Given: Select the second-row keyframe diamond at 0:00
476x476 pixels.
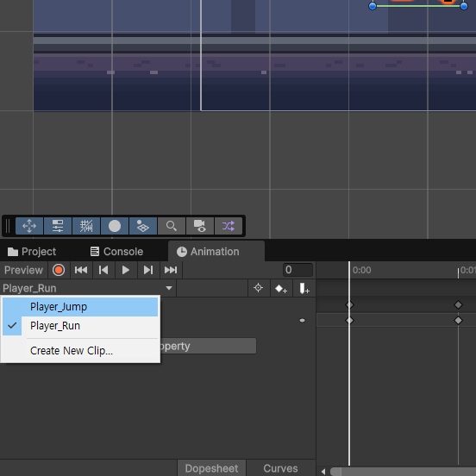Looking at the screenshot, I should pos(349,320).
